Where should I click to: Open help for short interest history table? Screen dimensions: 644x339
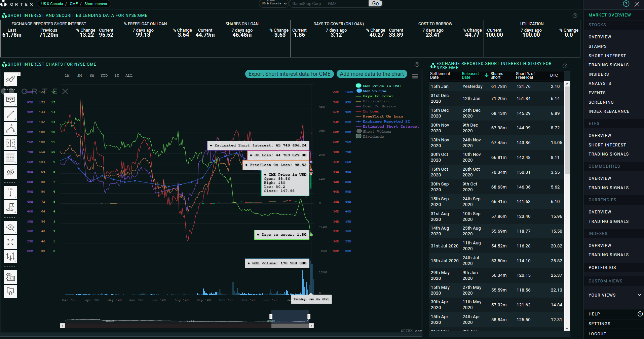(x=565, y=66)
